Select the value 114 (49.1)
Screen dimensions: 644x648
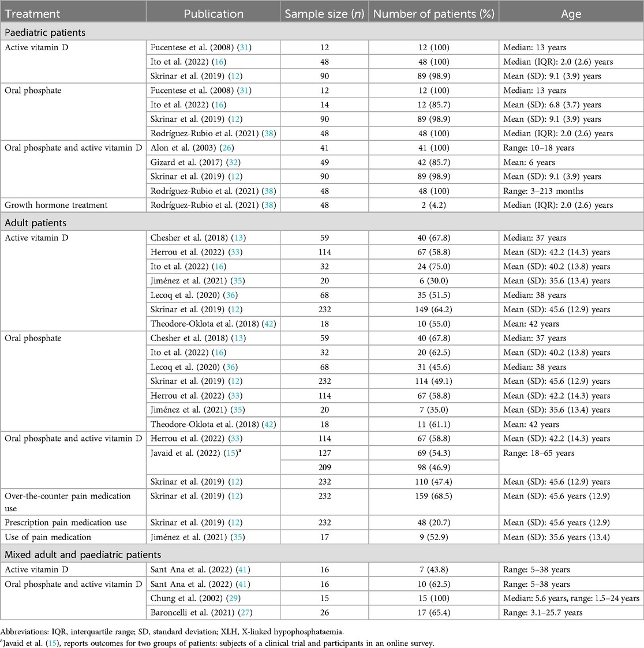pos(433,381)
